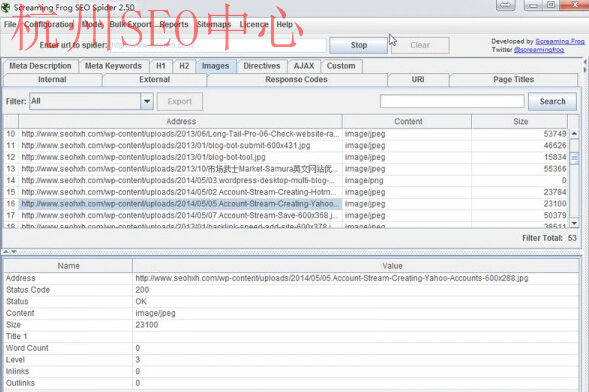Select row 11 blog-bot-submit-600x431.jpg URL
The width and height of the screenshot is (589, 392).
click(x=180, y=146)
